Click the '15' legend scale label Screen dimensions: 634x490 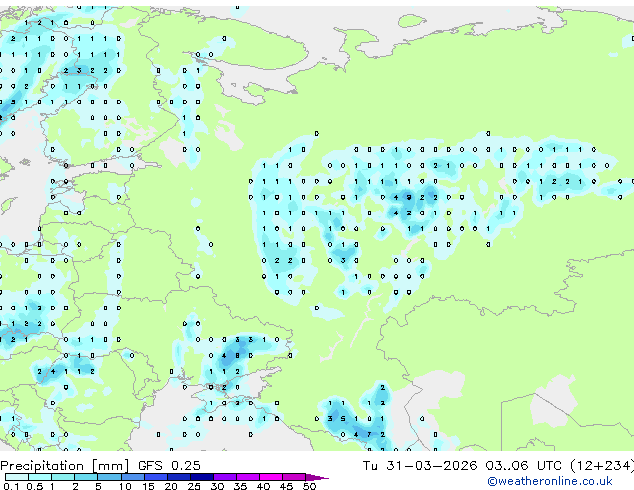(x=148, y=486)
